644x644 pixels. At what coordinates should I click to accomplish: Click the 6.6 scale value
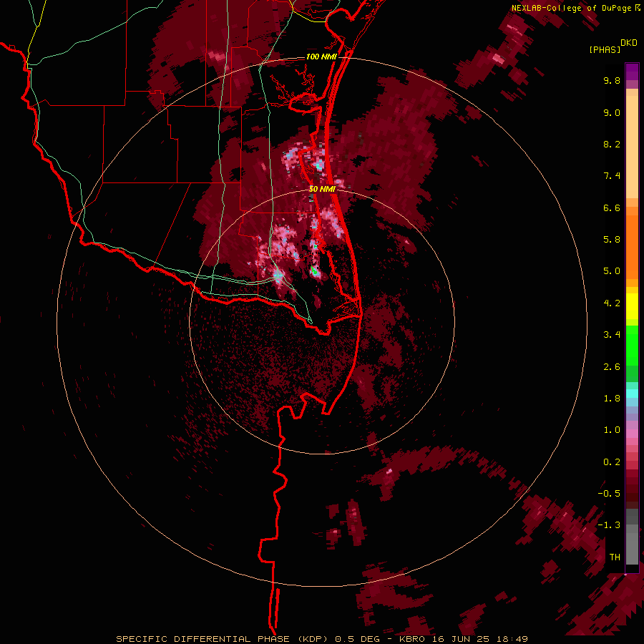(x=612, y=208)
